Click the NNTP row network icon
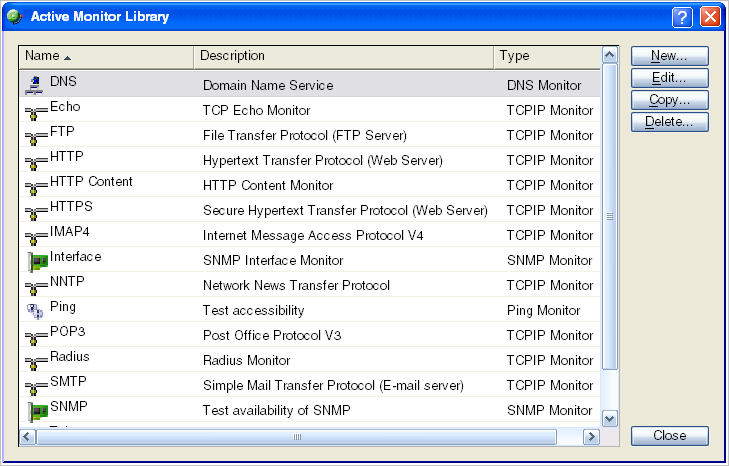This screenshot has width=729, height=466. click(36, 287)
